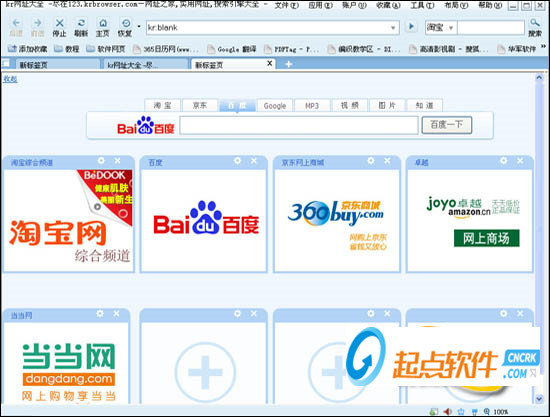Click the toolbar search text field
This screenshot has height=417, width=550.
click(490, 27)
